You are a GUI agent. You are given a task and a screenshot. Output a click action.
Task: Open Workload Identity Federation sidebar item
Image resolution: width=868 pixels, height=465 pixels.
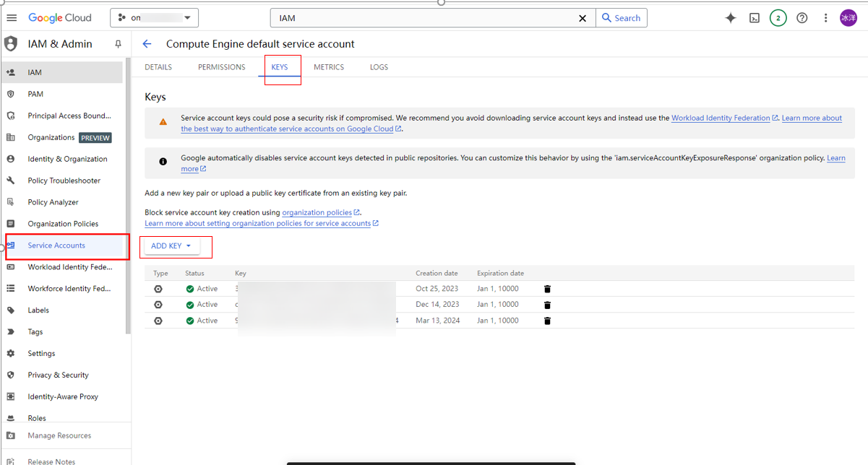[64, 267]
